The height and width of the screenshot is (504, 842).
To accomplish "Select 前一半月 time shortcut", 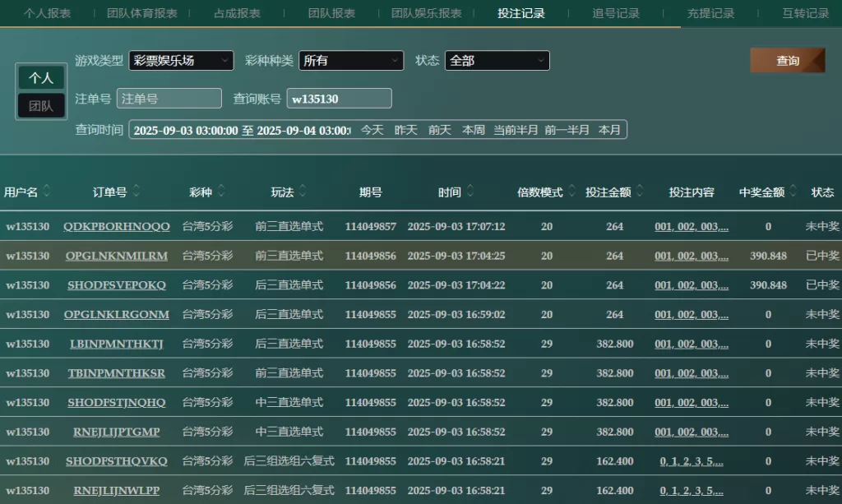I will point(567,130).
